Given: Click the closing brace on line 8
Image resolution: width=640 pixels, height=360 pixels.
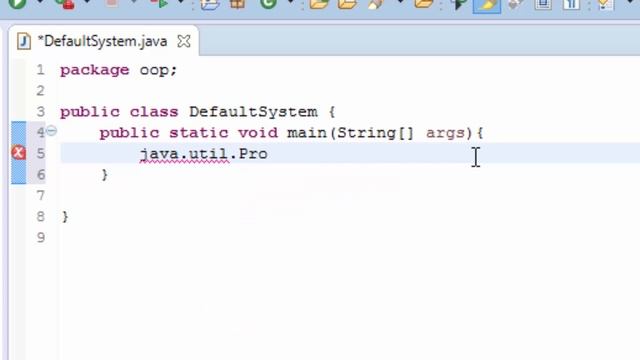Looking at the screenshot, I should coord(65,217).
